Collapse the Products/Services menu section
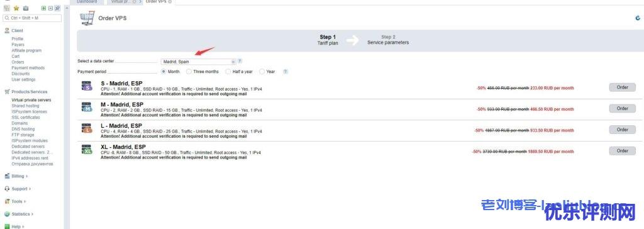Image resolution: width=644 pixels, height=229 pixels. pyautogui.click(x=29, y=92)
